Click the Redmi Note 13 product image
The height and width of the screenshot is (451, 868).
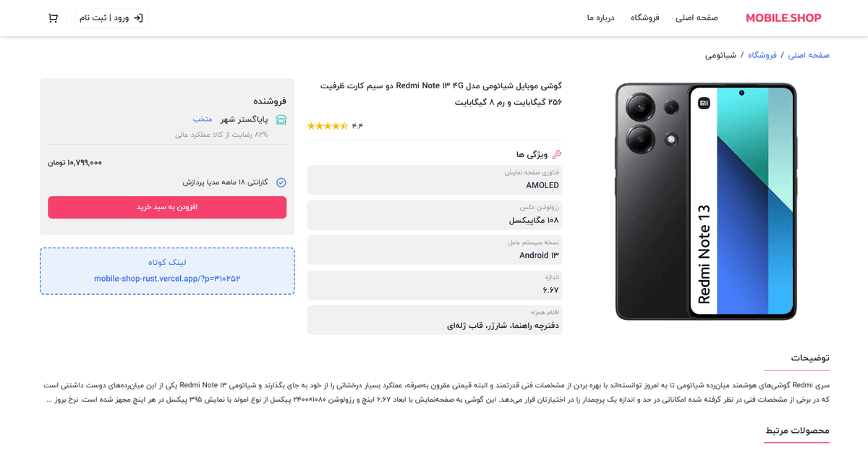(x=705, y=201)
